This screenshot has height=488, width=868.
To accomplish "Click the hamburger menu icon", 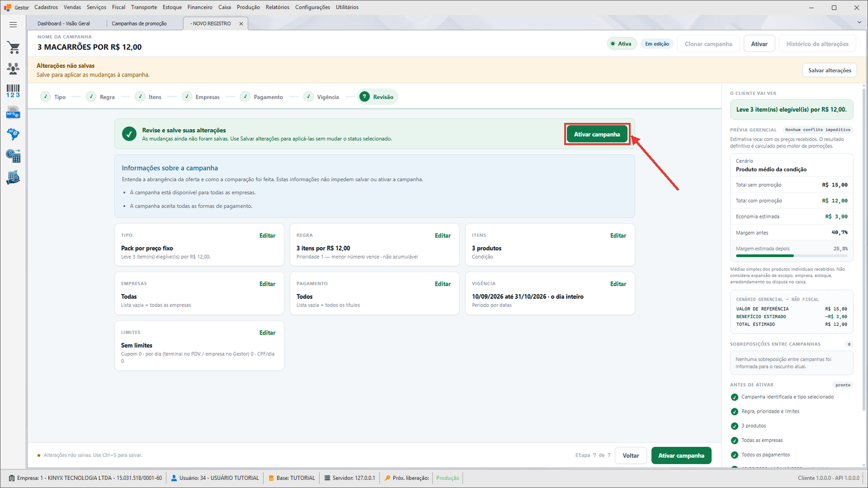I will (x=13, y=24).
